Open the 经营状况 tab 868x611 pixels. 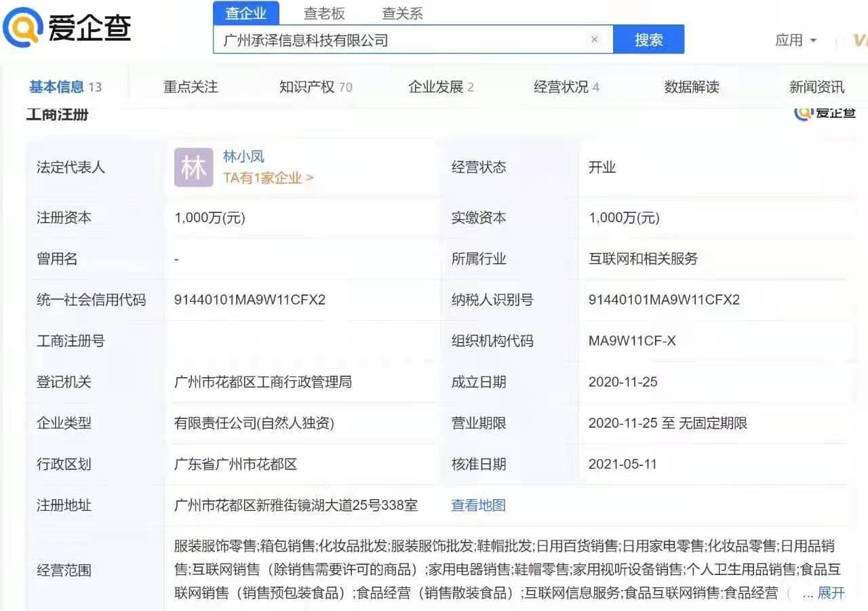click(x=566, y=87)
